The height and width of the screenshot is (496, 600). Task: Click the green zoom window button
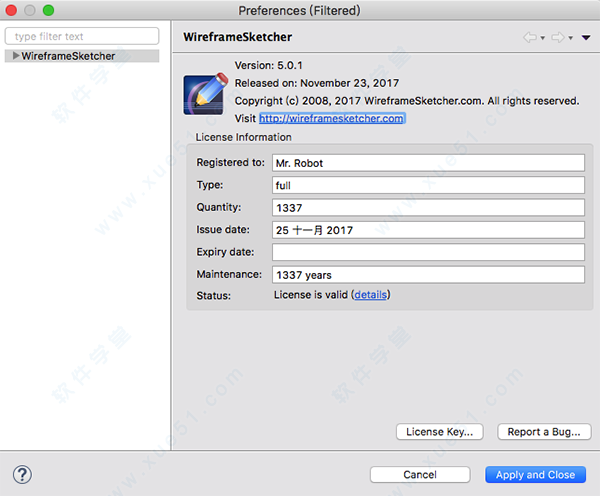[x=48, y=10]
